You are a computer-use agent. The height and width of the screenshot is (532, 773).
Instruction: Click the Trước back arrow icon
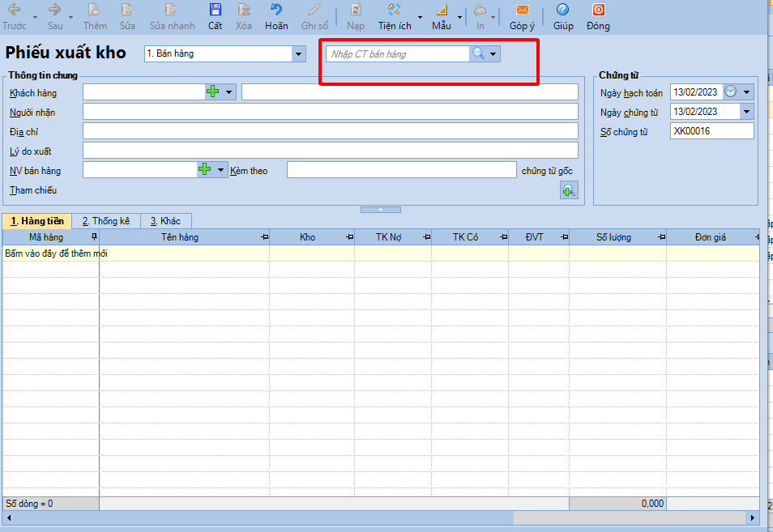(x=14, y=10)
